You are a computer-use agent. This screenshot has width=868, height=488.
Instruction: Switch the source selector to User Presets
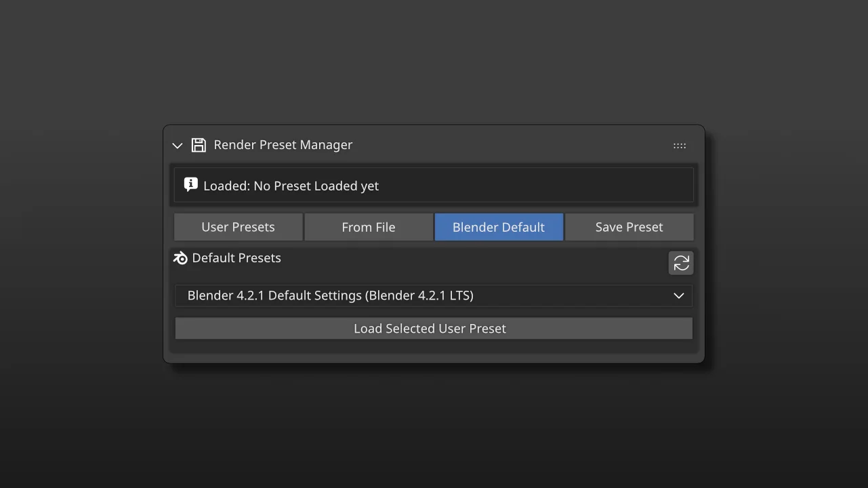tap(238, 226)
